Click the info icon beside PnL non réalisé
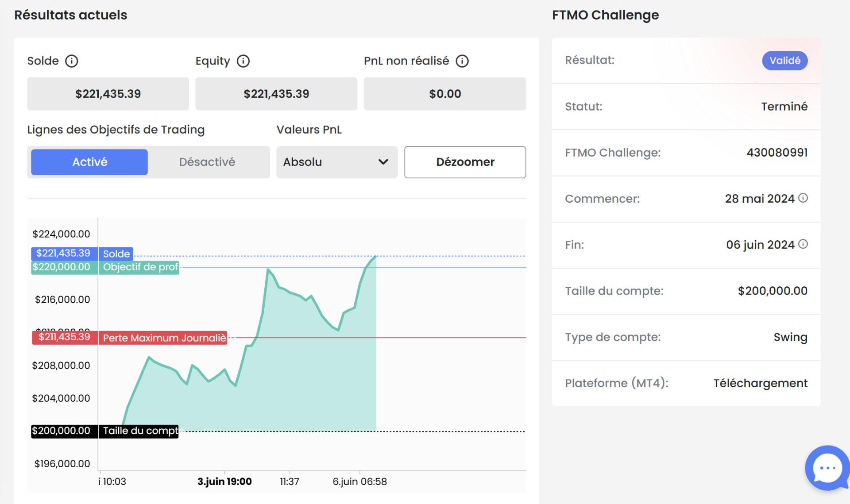The height and width of the screenshot is (504, 850). (462, 61)
